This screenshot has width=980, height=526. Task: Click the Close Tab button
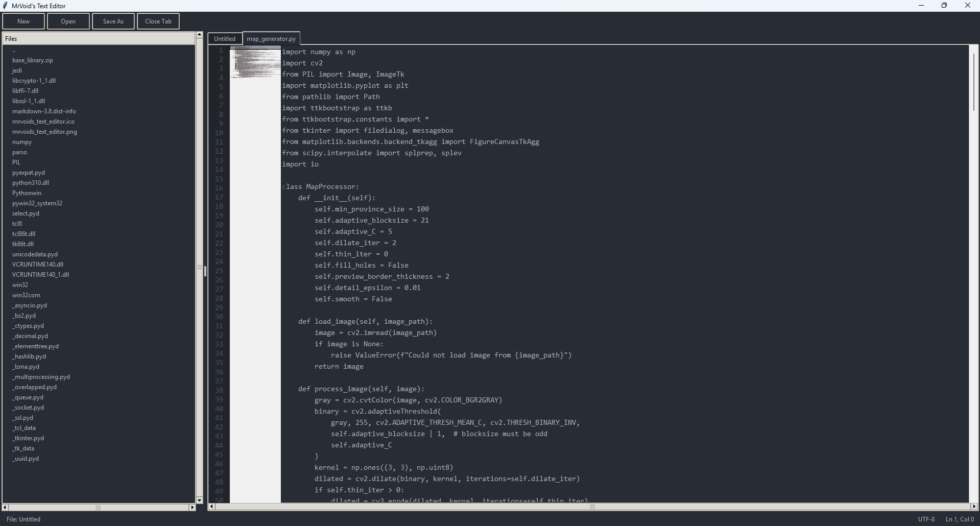(x=158, y=21)
